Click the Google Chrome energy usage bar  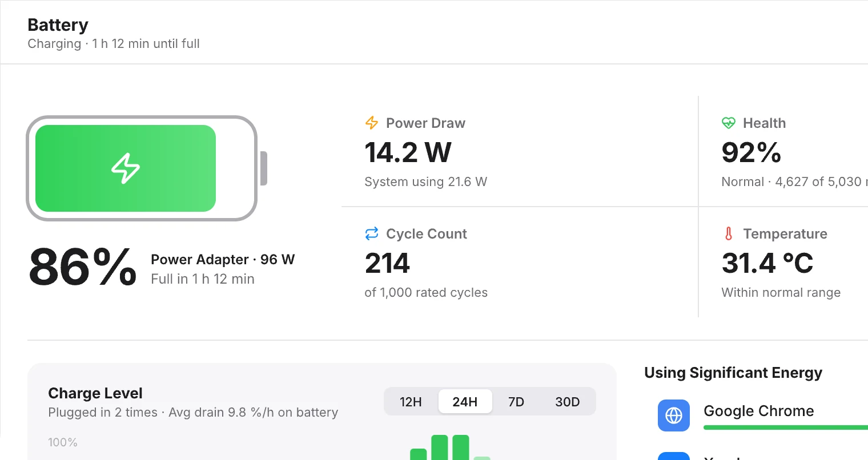tap(786, 427)
